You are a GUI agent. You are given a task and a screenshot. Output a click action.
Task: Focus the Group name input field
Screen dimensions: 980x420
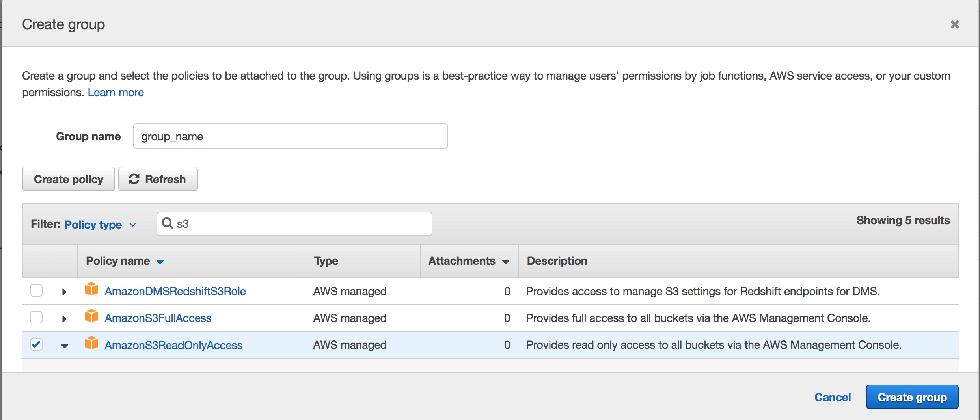[291, 136]
